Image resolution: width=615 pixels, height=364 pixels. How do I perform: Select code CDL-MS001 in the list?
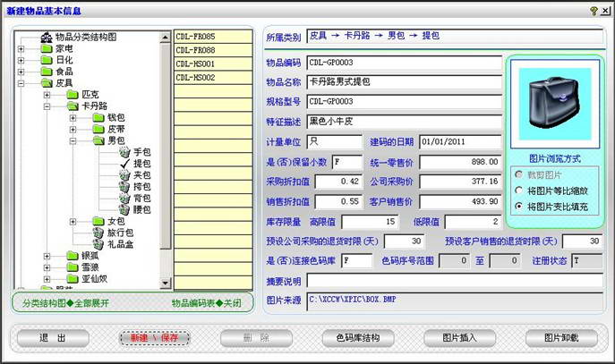(213, 63)
